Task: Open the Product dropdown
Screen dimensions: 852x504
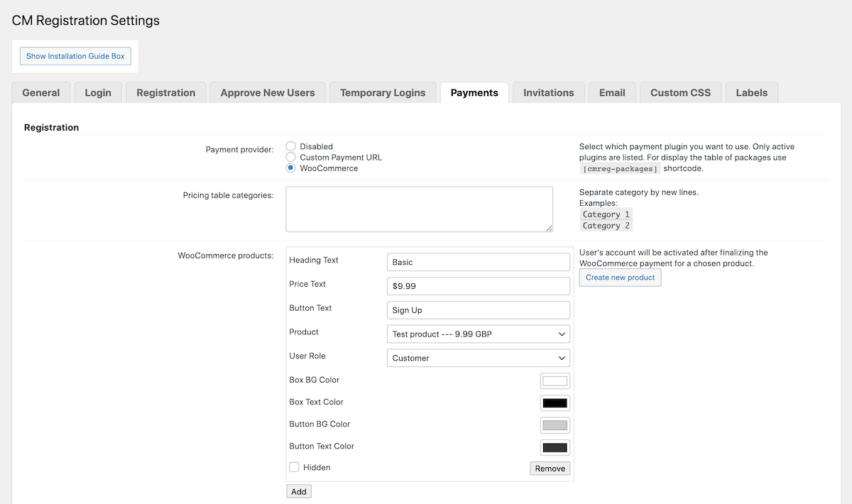Action: (x=479, y=334)
